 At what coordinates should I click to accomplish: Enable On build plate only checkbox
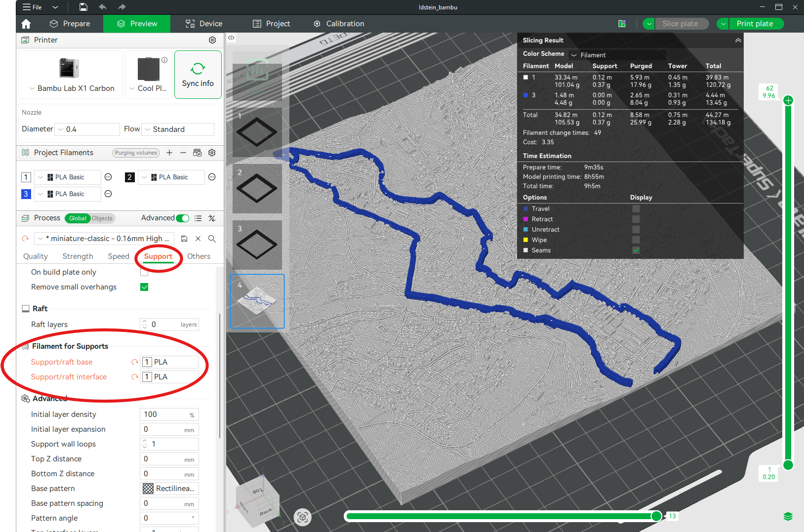pyautogui.click(x=144, y=272)
